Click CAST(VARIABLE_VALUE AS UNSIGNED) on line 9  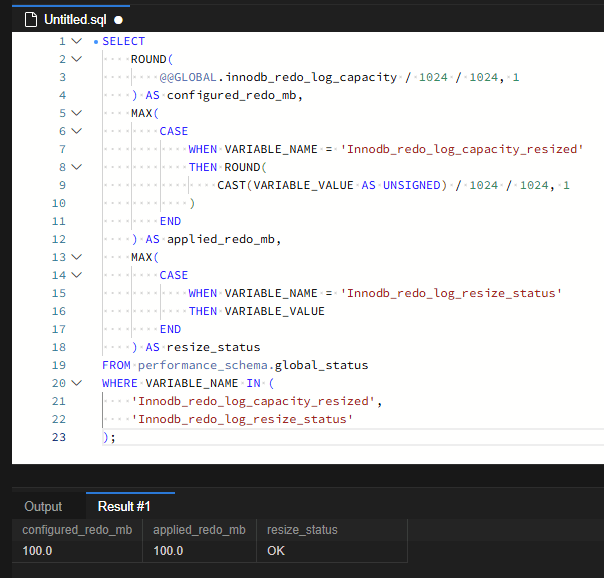tap(332, 185)
